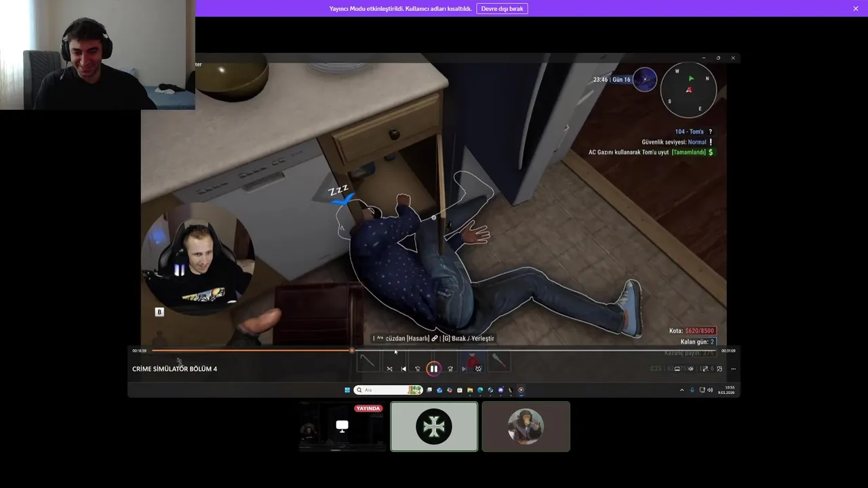Image resolution: width=868 pixels, height=488 pixels.
Task: Open the Media Player taskbar icon
Action: point(521,390)
